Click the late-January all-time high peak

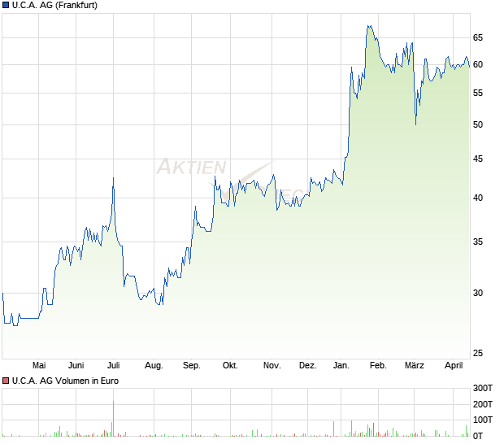point(370,27)
